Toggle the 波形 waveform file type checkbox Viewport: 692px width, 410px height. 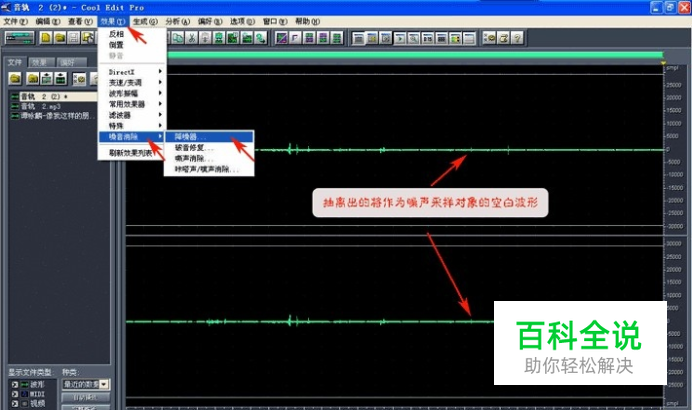point(15,384)
